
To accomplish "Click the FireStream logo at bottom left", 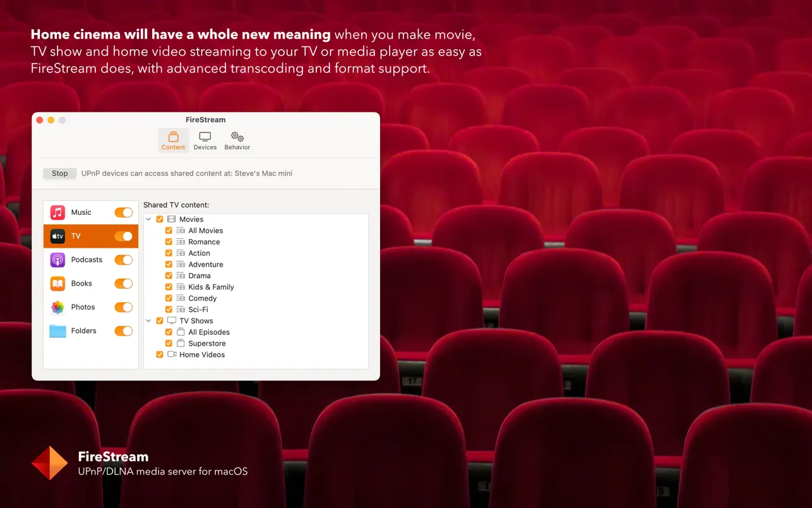I will (49, 463).
